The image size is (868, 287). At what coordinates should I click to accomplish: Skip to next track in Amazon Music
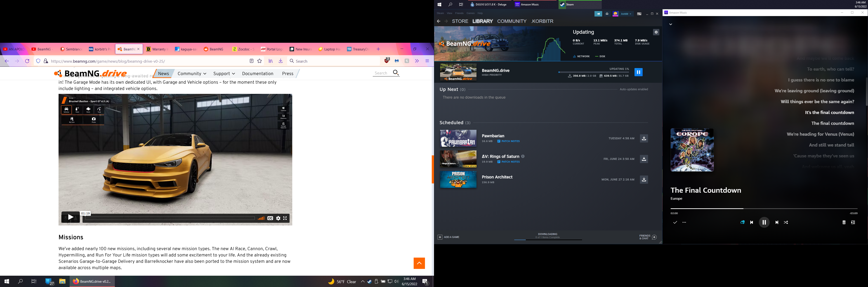tap(777, 222)
